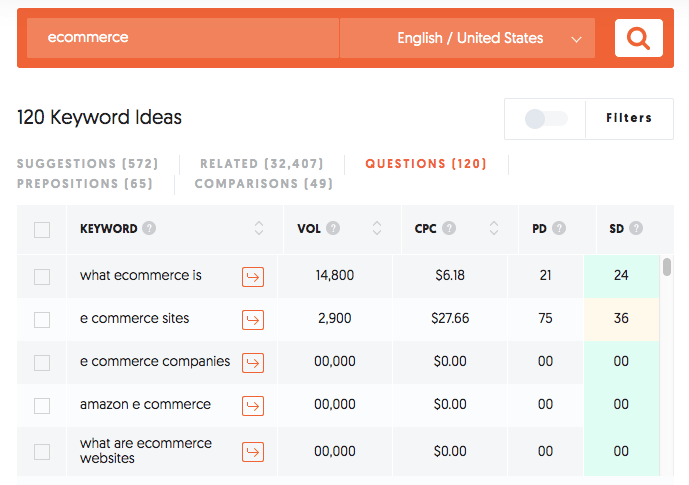The image size is (689, 485).
Task: Toggle the switch beside Filters
Action: point(545,119)
